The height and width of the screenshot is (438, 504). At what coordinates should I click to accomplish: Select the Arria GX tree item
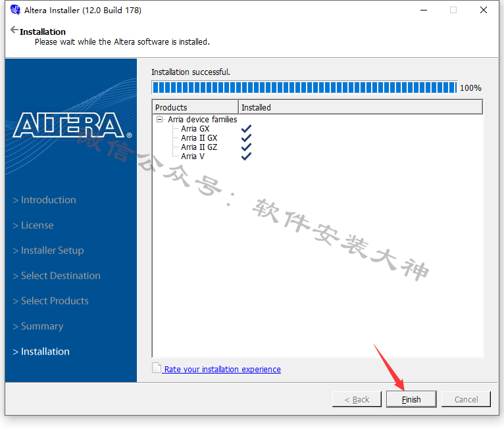(x=195, y=129)
